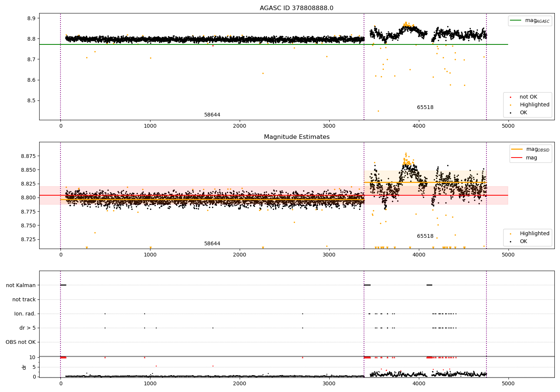Click the 65518 label in middle plot
The image size is (560, 392).
[425, 236]
